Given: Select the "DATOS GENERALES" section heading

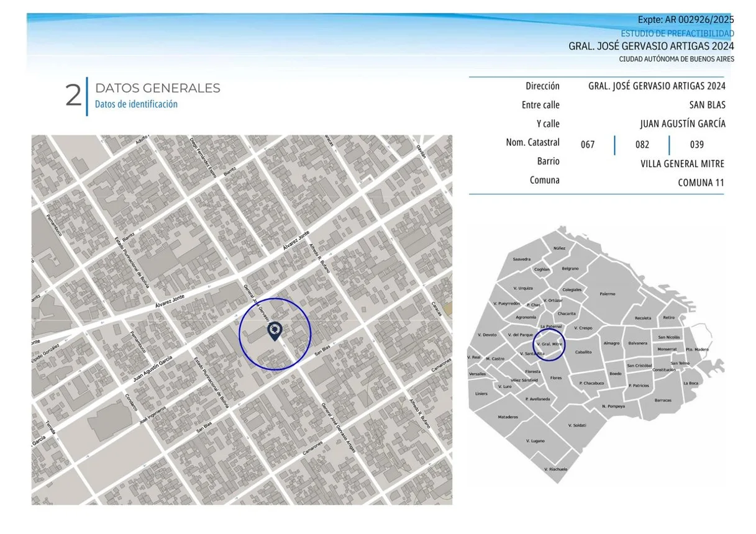Looking at the screenshot, I should pyautogui.click(x=157, y=88).
